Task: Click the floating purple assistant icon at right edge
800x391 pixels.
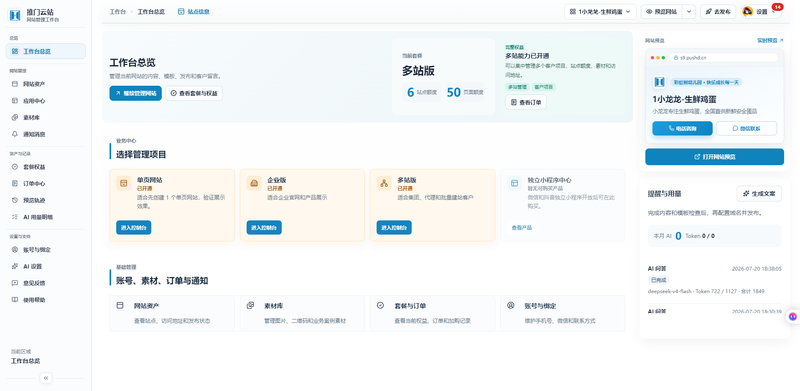Action: click(x=792, y=316)
